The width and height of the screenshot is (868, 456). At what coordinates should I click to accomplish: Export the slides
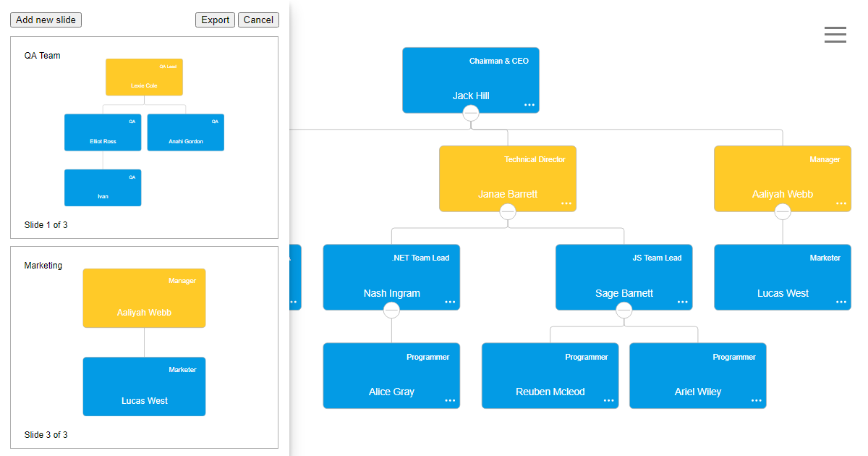click(215, 20)
